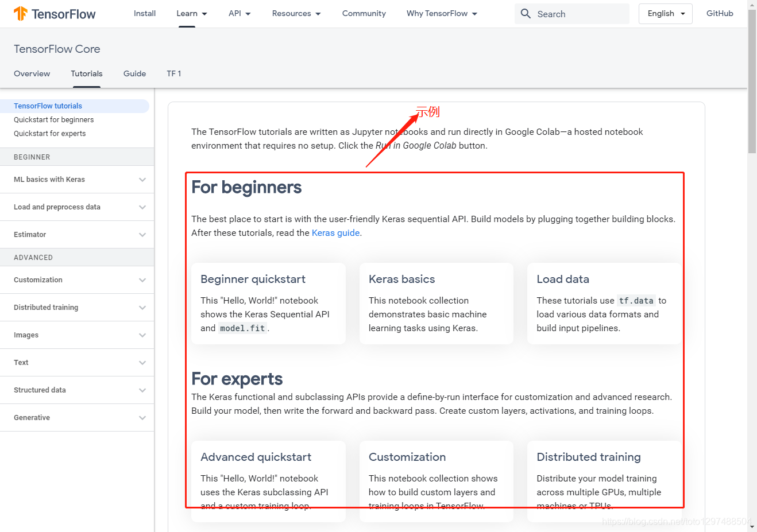Screen dimensions: 757x532
Task: Switch to the Guide tab
Action: (134, 73)
